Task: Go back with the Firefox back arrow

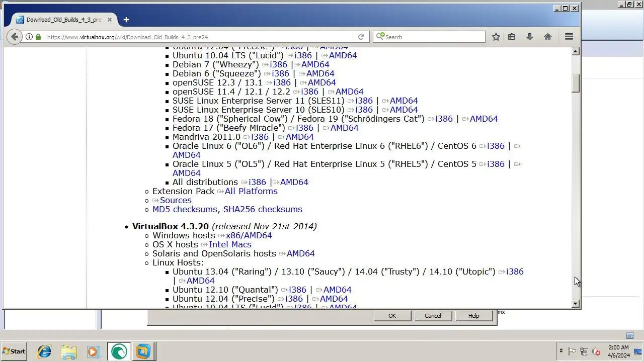Action: [15, 37]
